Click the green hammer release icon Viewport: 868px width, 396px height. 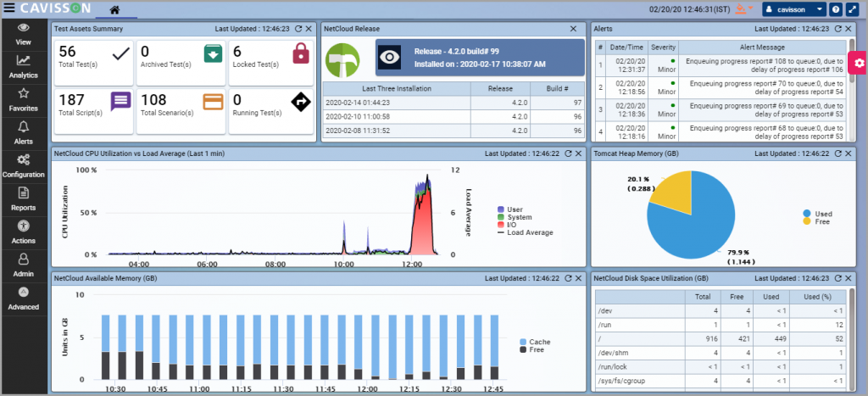[x=342, y=60]
